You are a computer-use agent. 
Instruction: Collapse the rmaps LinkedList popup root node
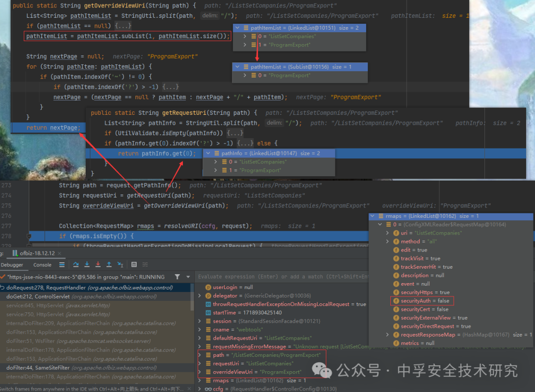pyautogui.click(x=373, y=216)
